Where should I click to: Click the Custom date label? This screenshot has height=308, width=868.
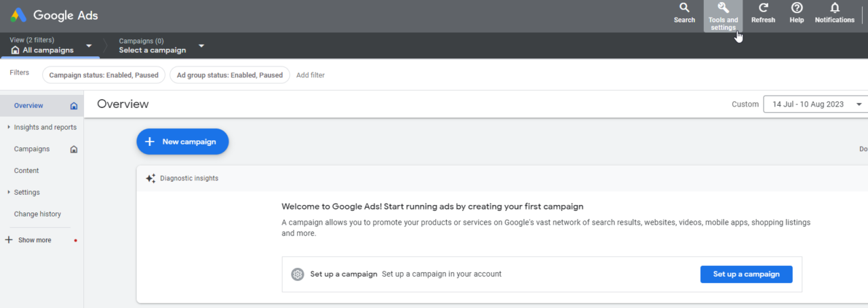745,104
